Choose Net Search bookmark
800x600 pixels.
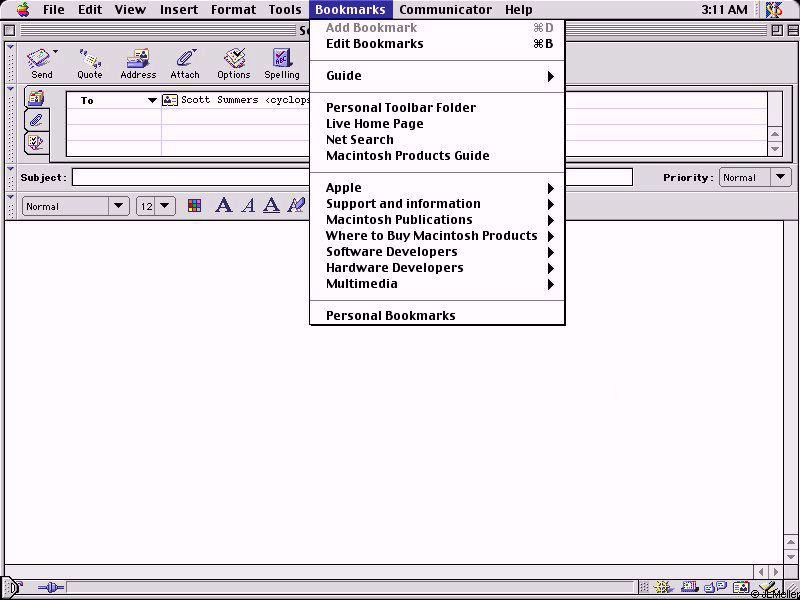[x=437, y=140]
